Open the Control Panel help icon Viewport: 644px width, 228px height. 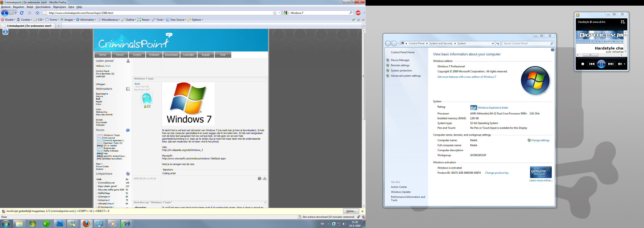552,50
